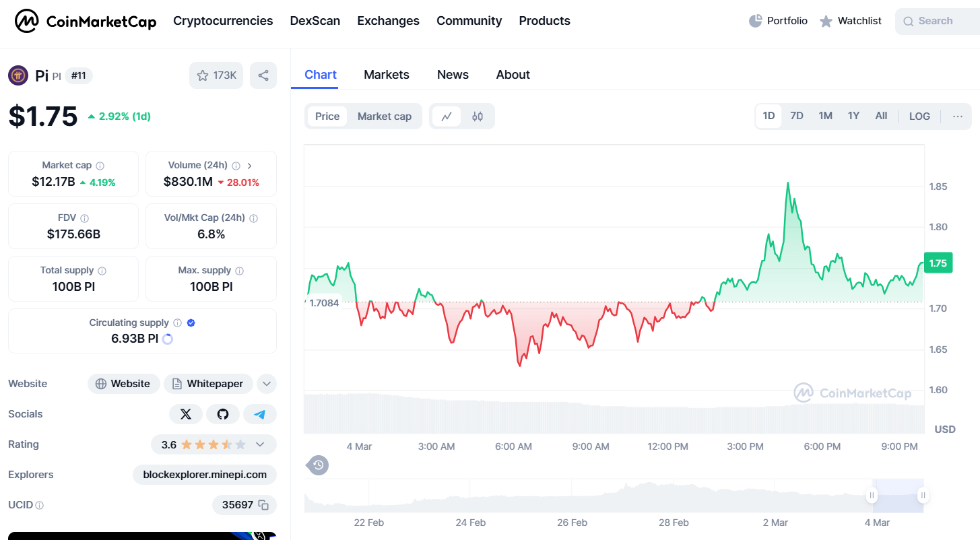The width and height of the screenshot is (980, 540).
Task: Copy UCID 35697 with copy icon
Action: point(264,505)
